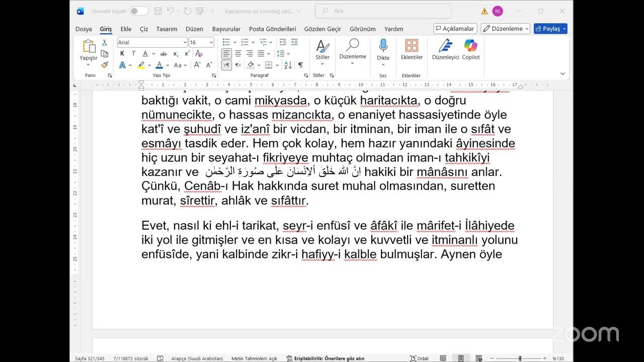The width and height of the screenshot is (644, 362).
Task: Click the spelling check icon in status bar
Action: click(x=160, y=358)
